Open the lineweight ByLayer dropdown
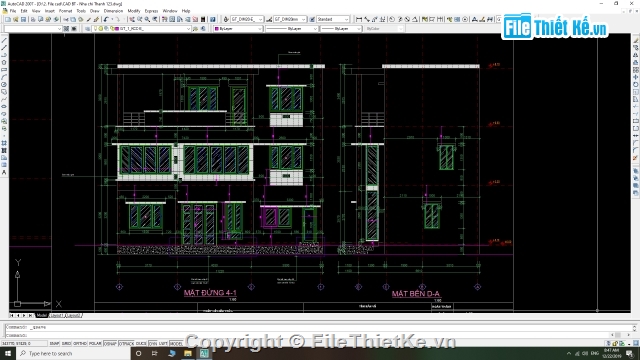 tap(341, 29)
